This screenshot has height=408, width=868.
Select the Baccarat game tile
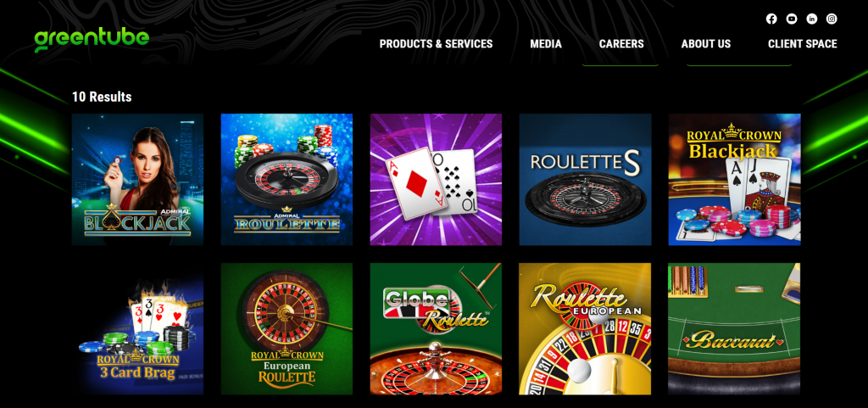pyautogui.click(x=734, y=329)
